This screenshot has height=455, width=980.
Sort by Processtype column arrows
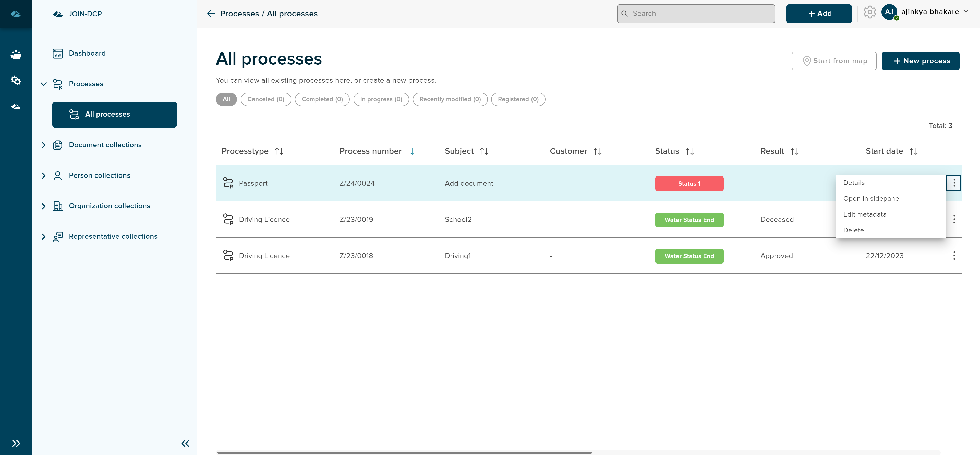coord(279,151)
